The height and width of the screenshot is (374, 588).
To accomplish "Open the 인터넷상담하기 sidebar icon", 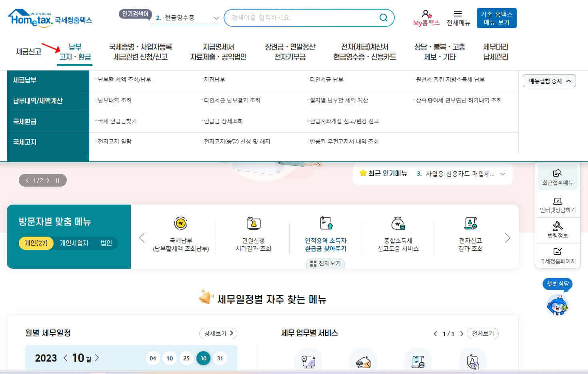I will [557, 204].
